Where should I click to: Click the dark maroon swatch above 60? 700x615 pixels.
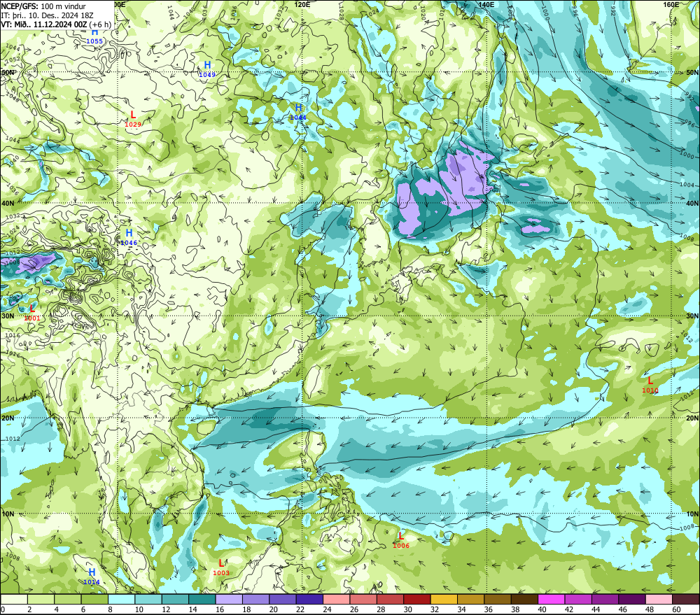(686, 599)
